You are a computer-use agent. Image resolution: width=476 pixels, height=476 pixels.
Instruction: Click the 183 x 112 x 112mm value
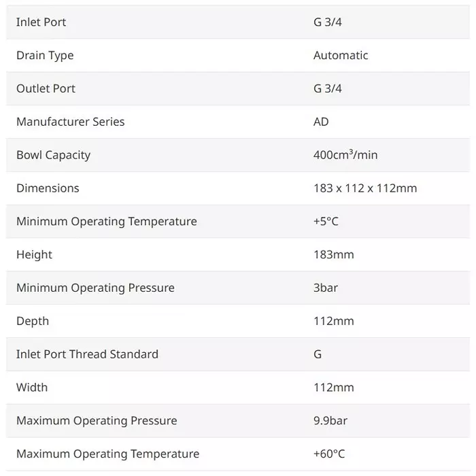tap(365, 188)
